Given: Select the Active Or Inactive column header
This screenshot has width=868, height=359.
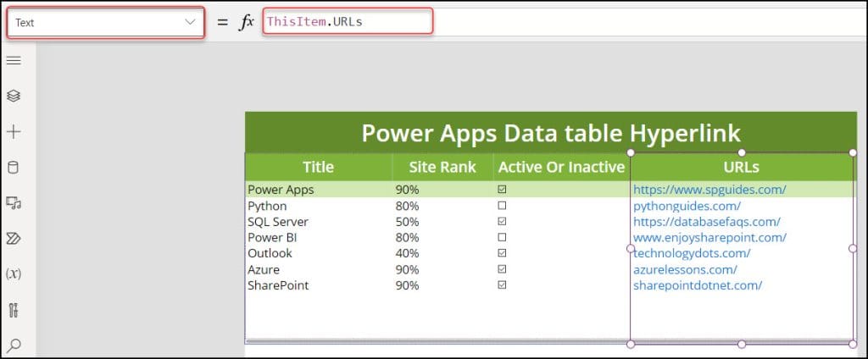Looking at the screenshot, I should point(561,167).
